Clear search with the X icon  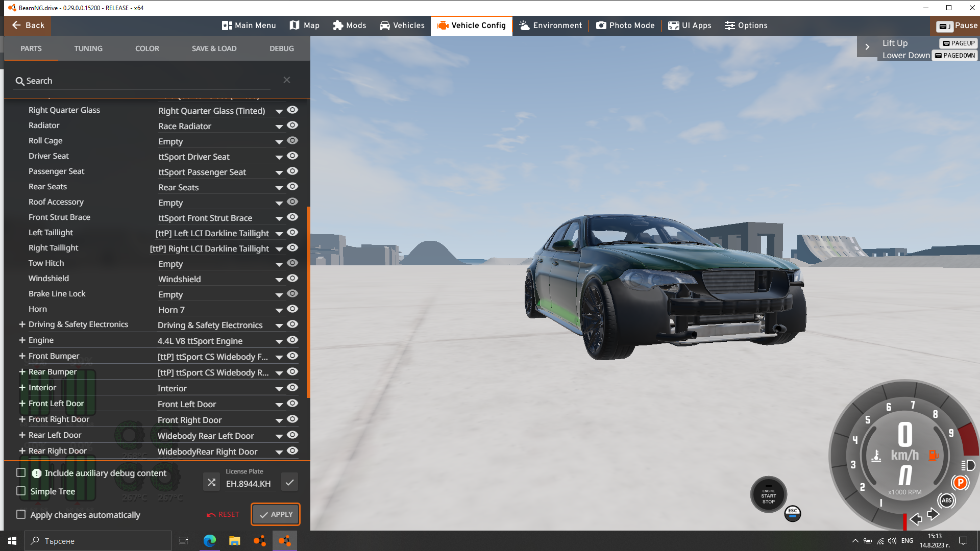click(287, 80)
